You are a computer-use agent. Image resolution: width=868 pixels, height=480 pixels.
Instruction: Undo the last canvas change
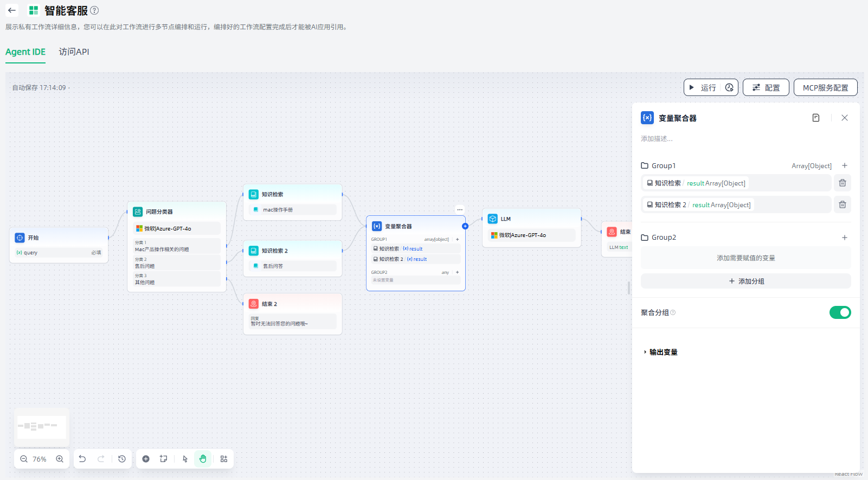pos(82,459)
